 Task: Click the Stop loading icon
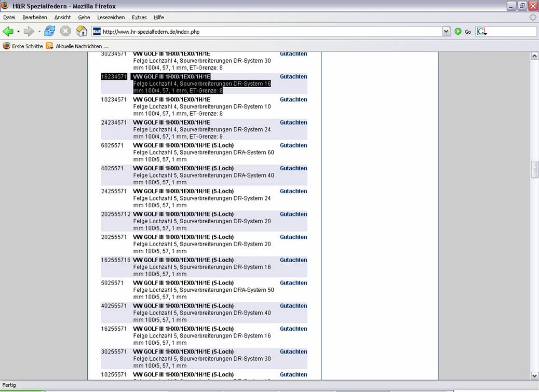(x=65, y=32)
